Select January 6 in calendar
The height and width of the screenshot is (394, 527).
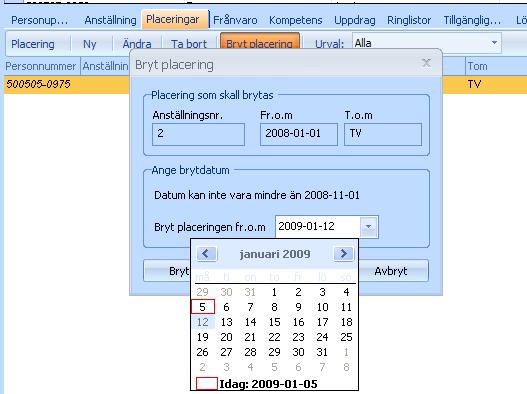coord(226,307)
